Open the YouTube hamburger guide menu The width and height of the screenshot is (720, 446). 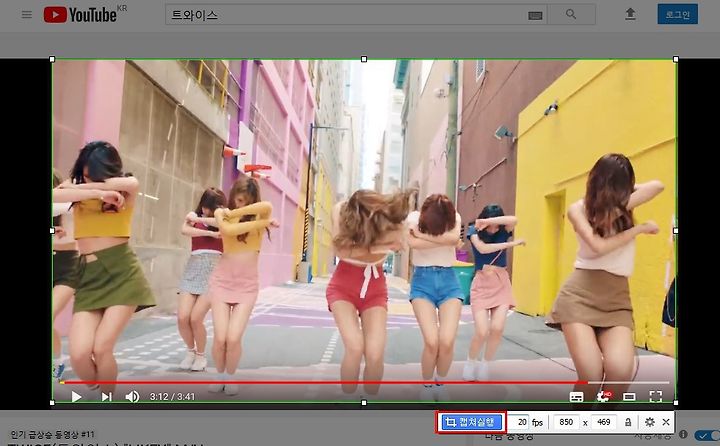[x=27, y=15]
